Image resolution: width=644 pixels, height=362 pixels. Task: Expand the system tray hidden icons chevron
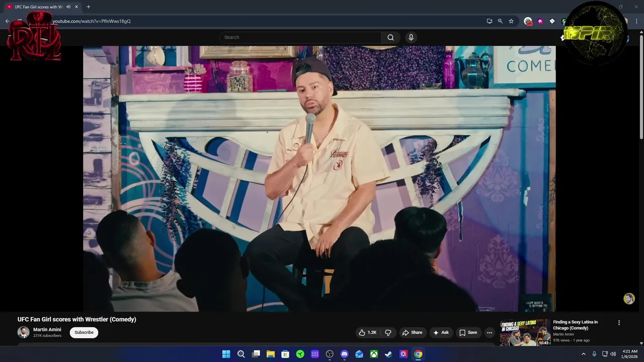(x=584, y=354)
